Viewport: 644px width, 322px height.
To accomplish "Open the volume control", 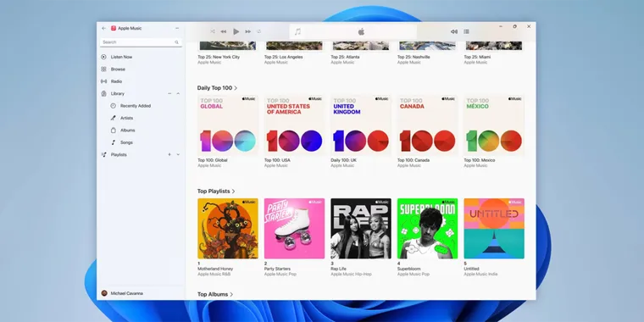I will click(x=454, y=31).
